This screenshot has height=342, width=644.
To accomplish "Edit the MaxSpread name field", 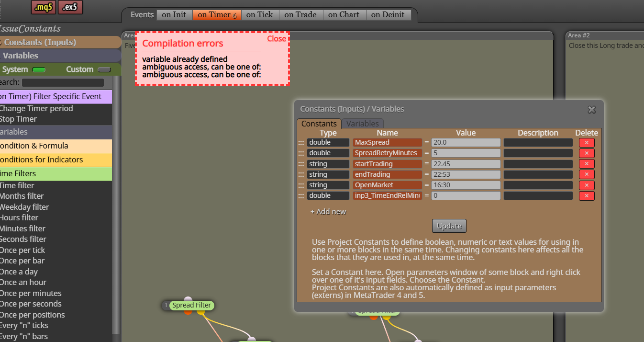I will click(388, 143).
